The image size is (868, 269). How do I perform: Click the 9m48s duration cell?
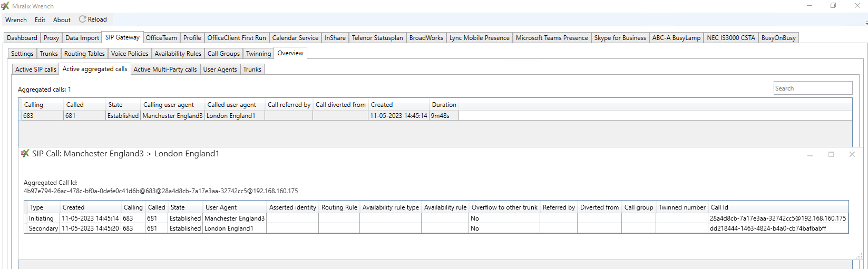click(444, 116)
